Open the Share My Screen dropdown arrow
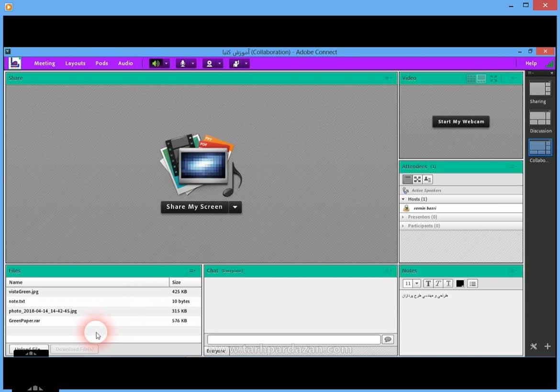 [x=235, y=207]
